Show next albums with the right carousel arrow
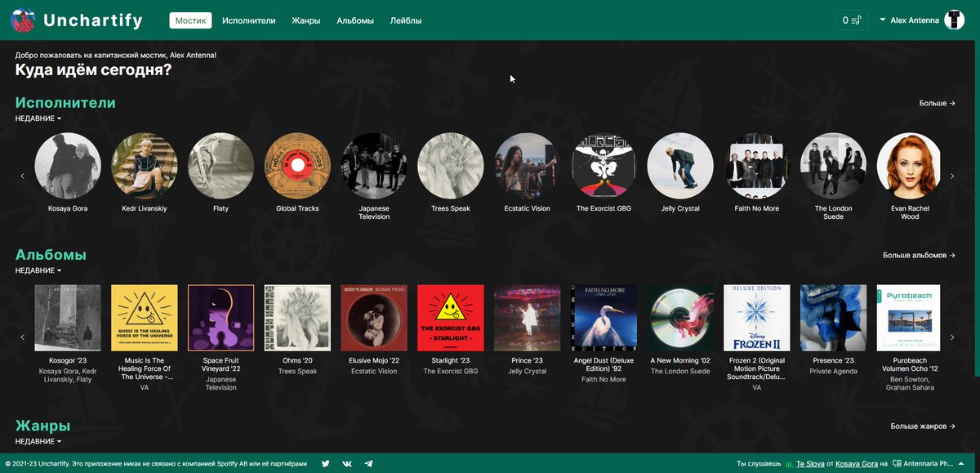Image resolution: width=980 pixels, height=473 pixels. point(952,337)
